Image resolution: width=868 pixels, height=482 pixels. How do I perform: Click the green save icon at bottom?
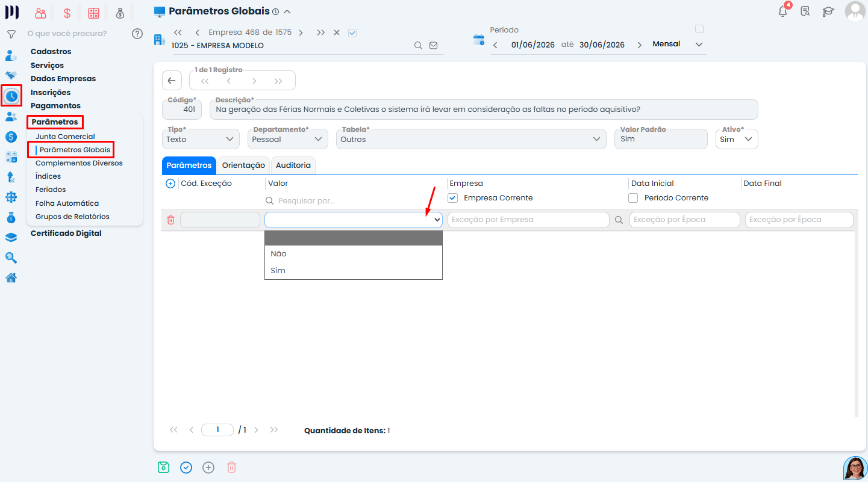163,467
